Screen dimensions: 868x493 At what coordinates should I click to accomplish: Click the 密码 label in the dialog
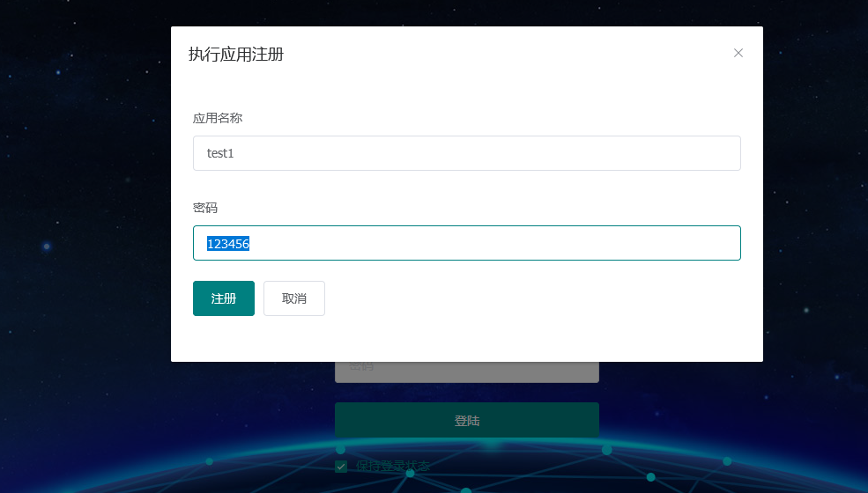204,208
